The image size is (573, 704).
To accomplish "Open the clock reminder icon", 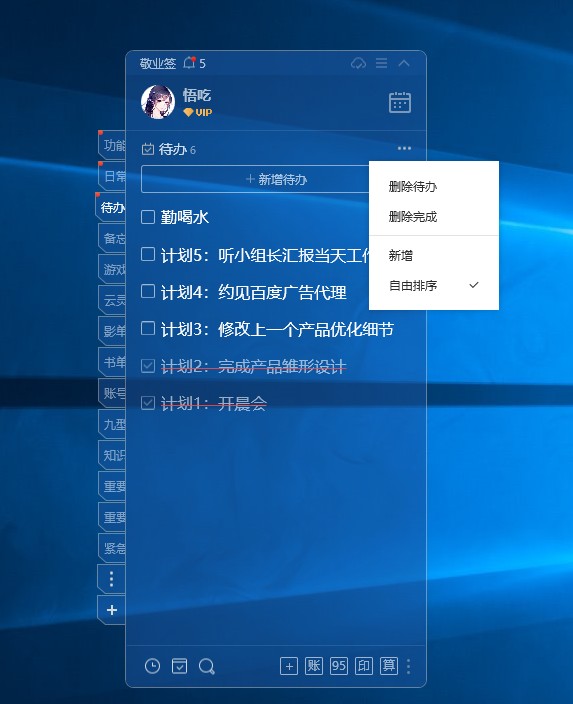I will click(153, 666).
